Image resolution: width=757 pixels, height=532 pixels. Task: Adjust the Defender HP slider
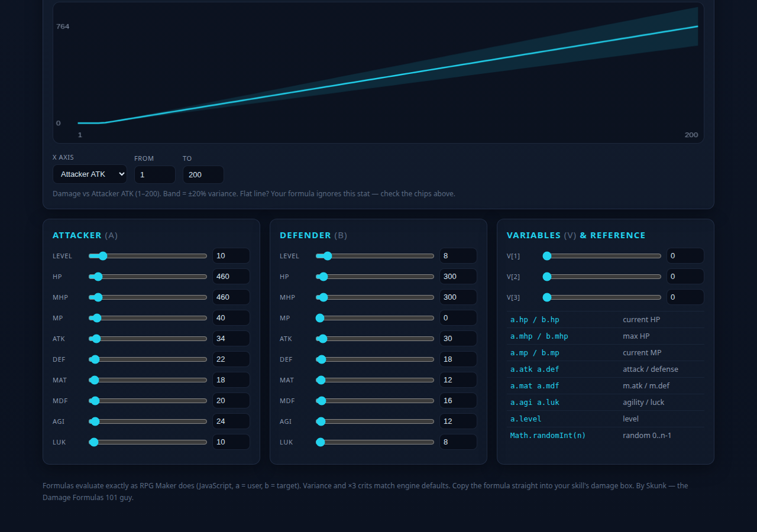tap(375, 277)
